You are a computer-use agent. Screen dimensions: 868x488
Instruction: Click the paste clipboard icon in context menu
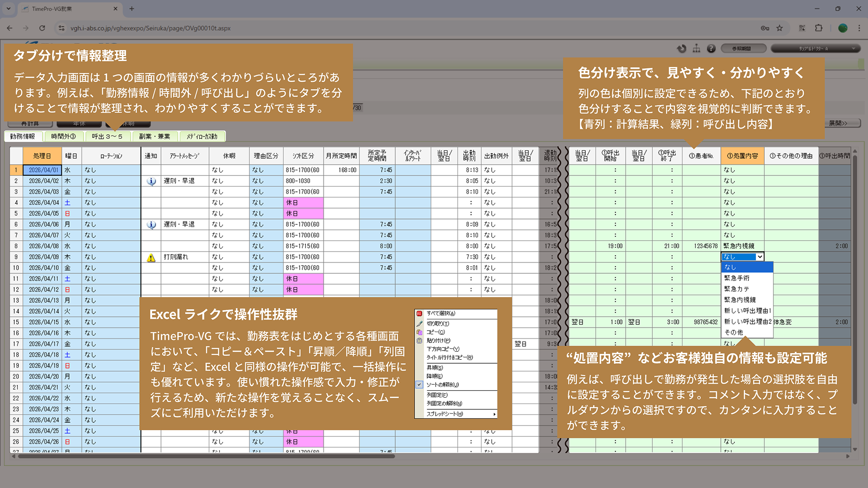point(419,341)
